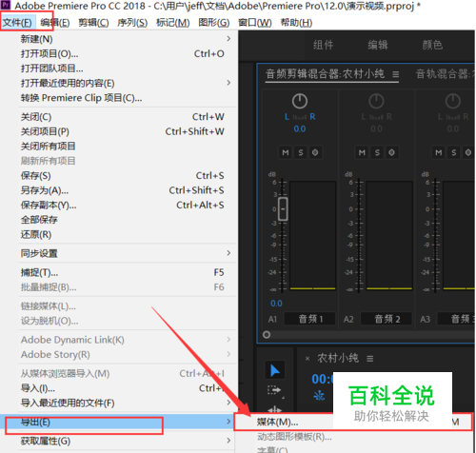Open the 图形(G) menu

coord(214,23)
